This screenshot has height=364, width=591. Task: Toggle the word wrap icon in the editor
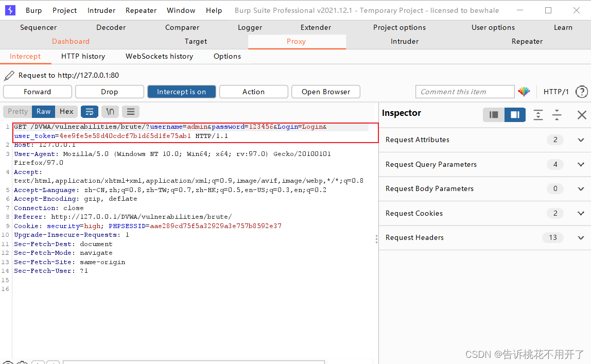(90, 112)
